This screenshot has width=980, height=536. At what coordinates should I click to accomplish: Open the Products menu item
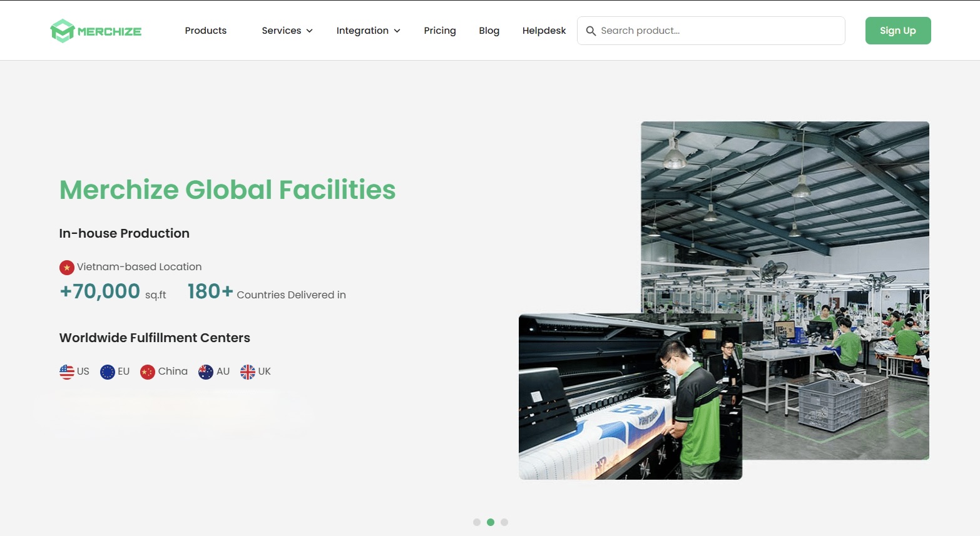point(206,31)
